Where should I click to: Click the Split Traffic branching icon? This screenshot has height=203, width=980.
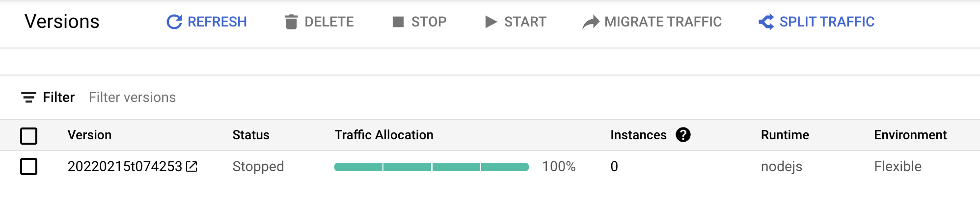766,22
